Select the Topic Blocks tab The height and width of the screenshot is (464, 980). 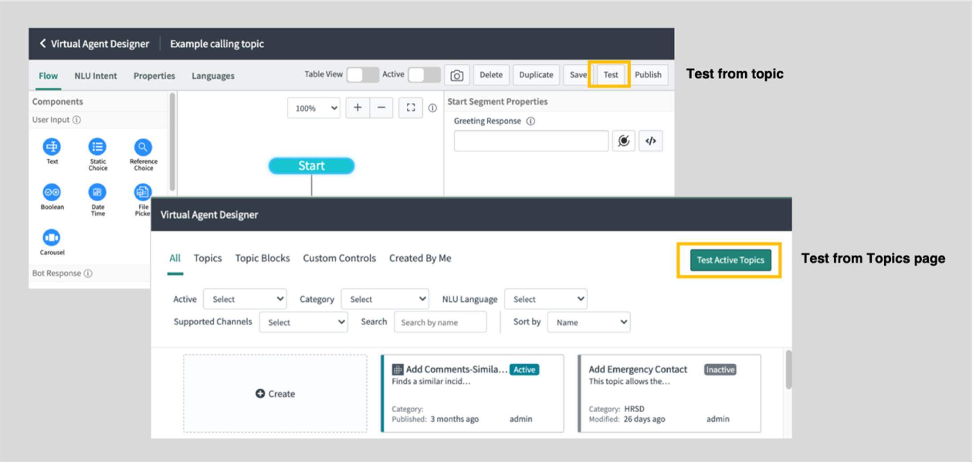click(262, 258)
